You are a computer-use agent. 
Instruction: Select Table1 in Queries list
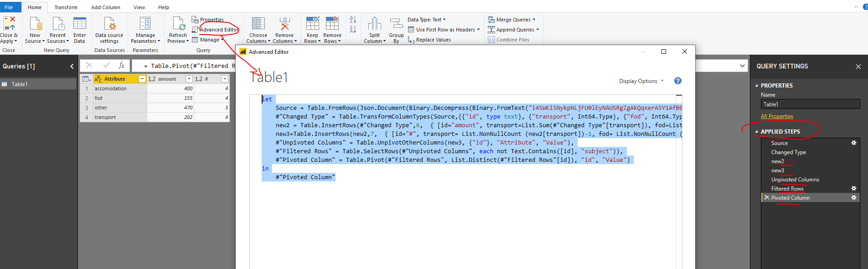coord(38,84)
